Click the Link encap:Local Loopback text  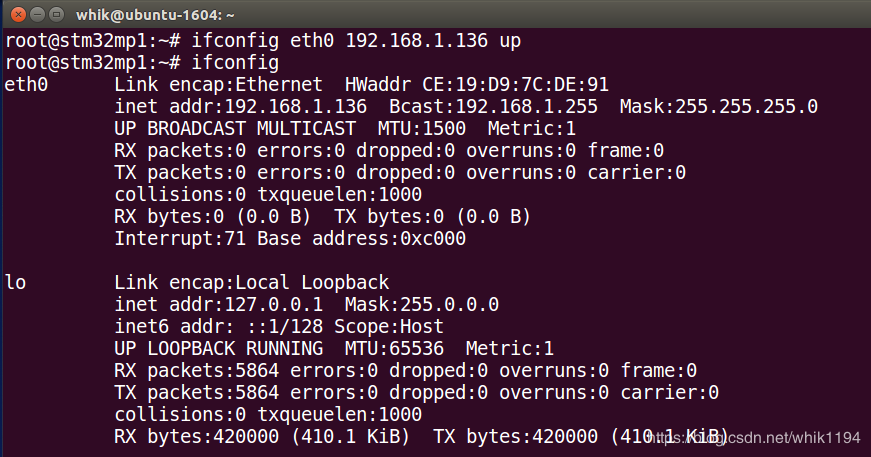pos(251,282)
